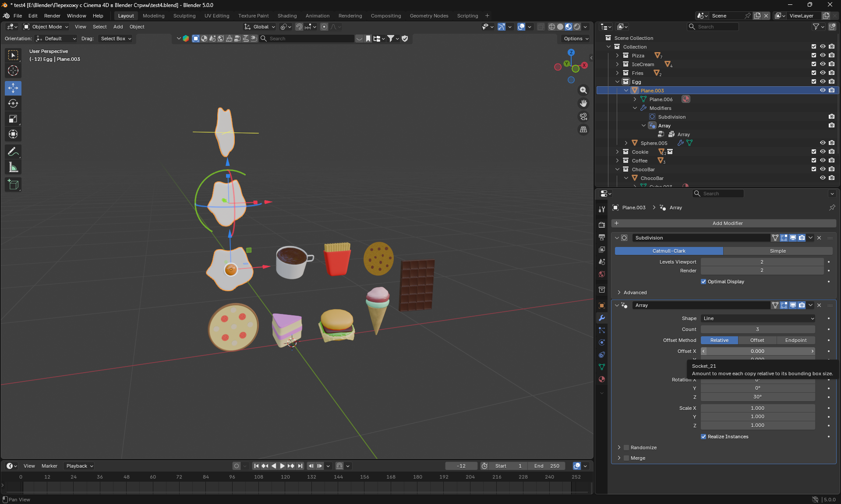Screen dimensions: 841x504
Task: Set Offset Method to Endpoint
Action: coord(795,340)
